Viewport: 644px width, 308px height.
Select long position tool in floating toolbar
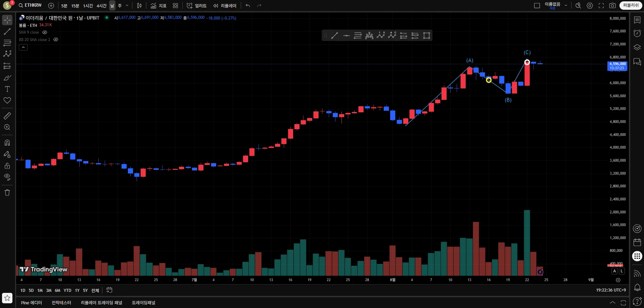pos(404,35)
